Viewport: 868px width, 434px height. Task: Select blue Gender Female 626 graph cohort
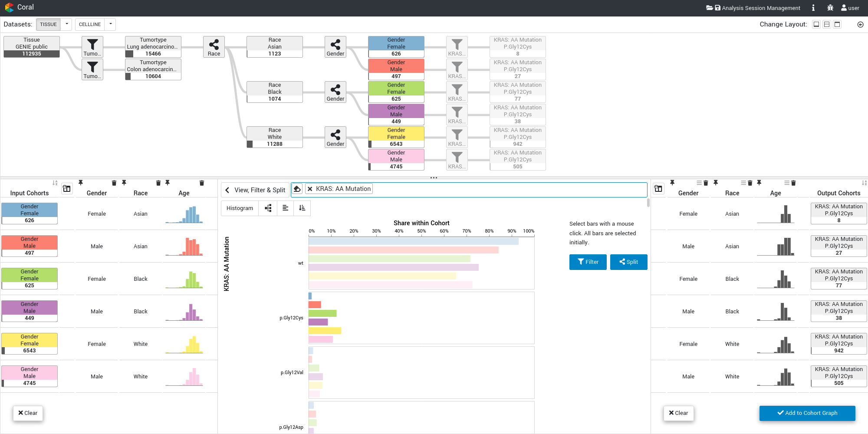tap(396, 47)
